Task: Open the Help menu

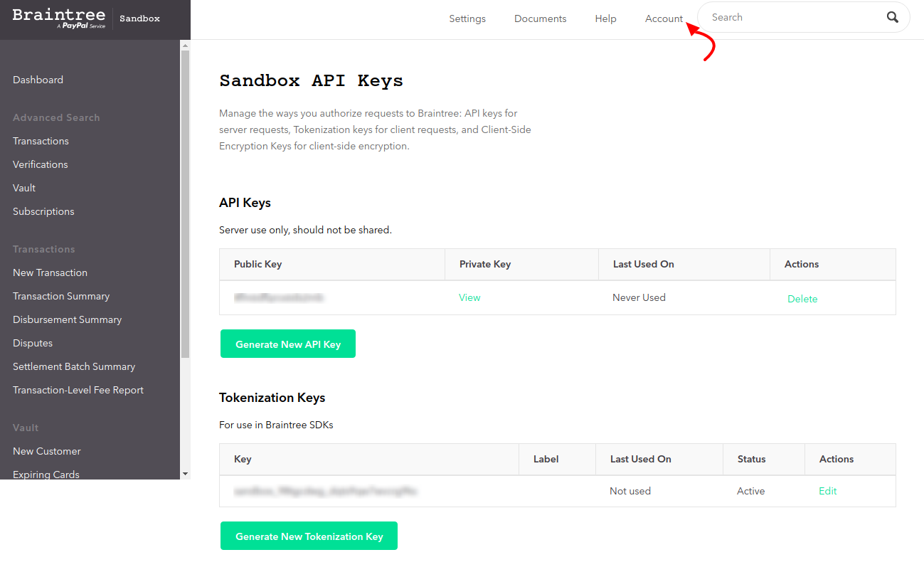Action: 605,18
